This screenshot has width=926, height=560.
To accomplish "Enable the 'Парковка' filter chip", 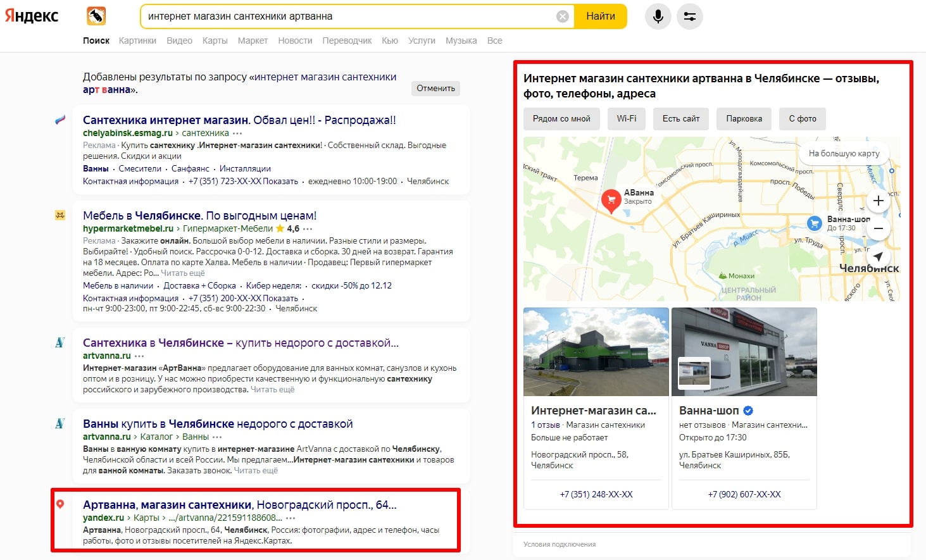I will tap(744, 119).
